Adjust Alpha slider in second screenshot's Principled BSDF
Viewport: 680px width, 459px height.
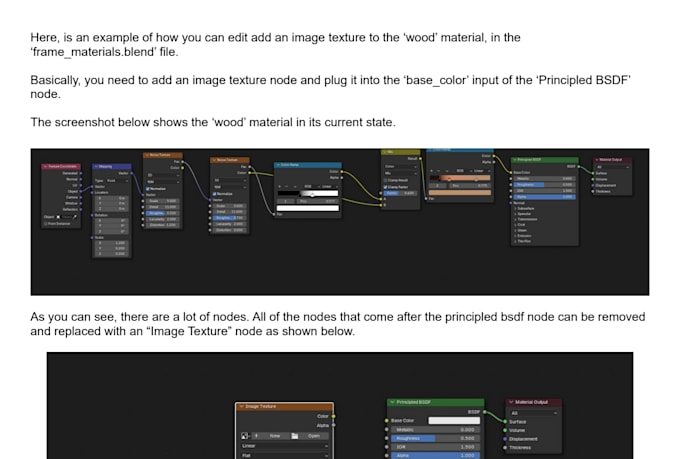[x=435, y=456]
